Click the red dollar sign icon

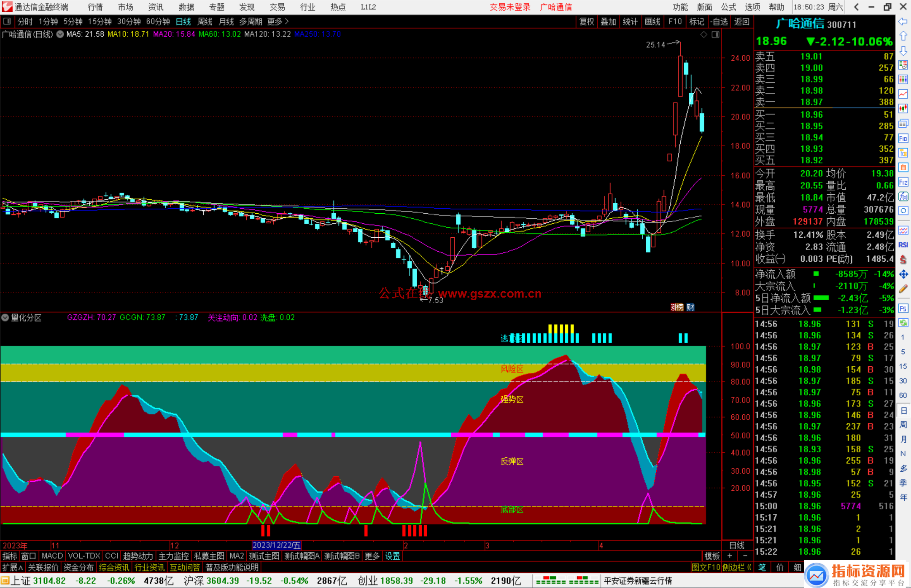[903, 260]
